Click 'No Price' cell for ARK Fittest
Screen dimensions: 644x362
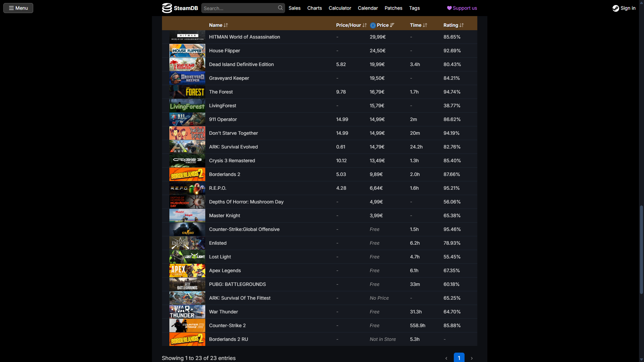[379, 298]
